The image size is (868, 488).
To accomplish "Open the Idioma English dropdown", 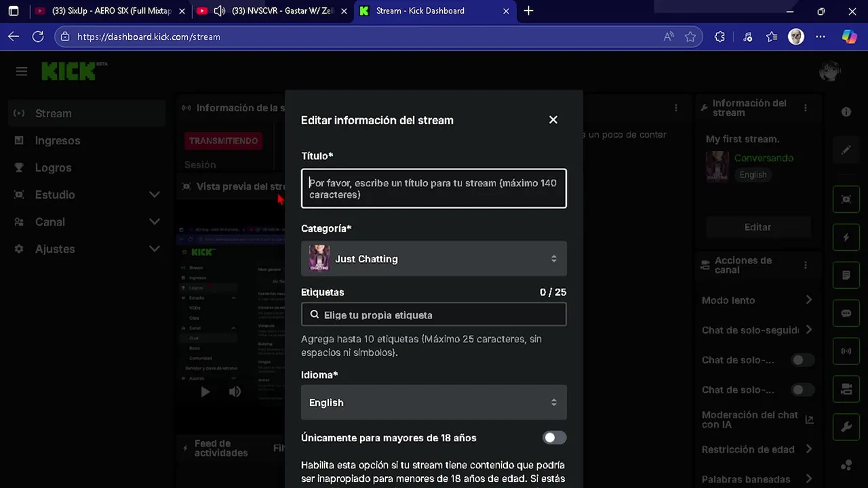I will click(434, 403).
